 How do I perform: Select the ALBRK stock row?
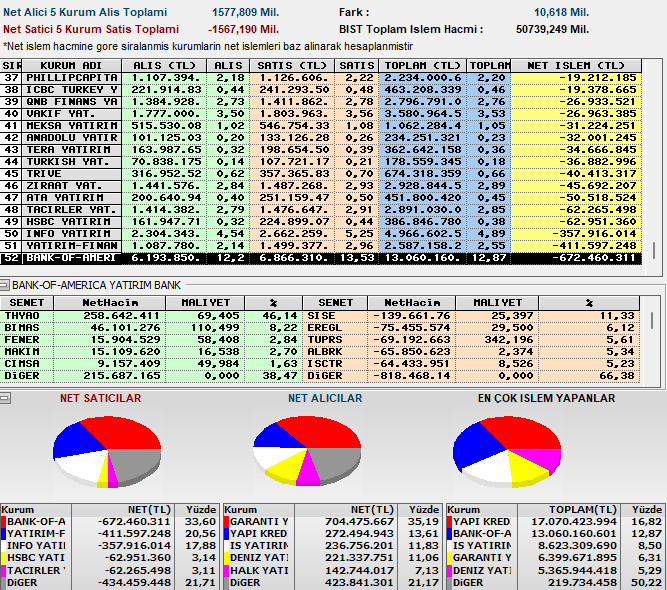coord(471,352)
